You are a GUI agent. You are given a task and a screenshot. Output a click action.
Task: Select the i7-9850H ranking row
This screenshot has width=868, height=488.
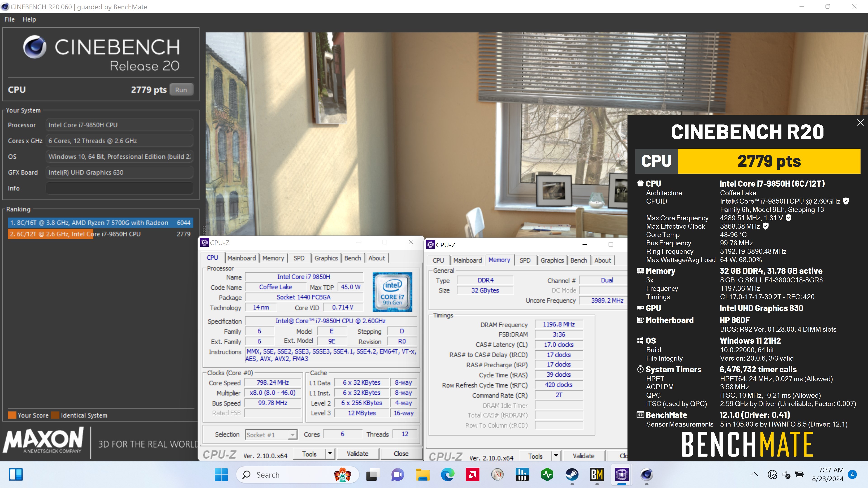(x=100, y=234)
